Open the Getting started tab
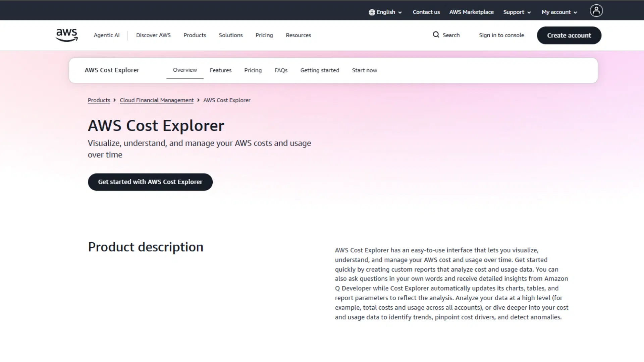The image size is (644, 362). (x=319, y=70)
